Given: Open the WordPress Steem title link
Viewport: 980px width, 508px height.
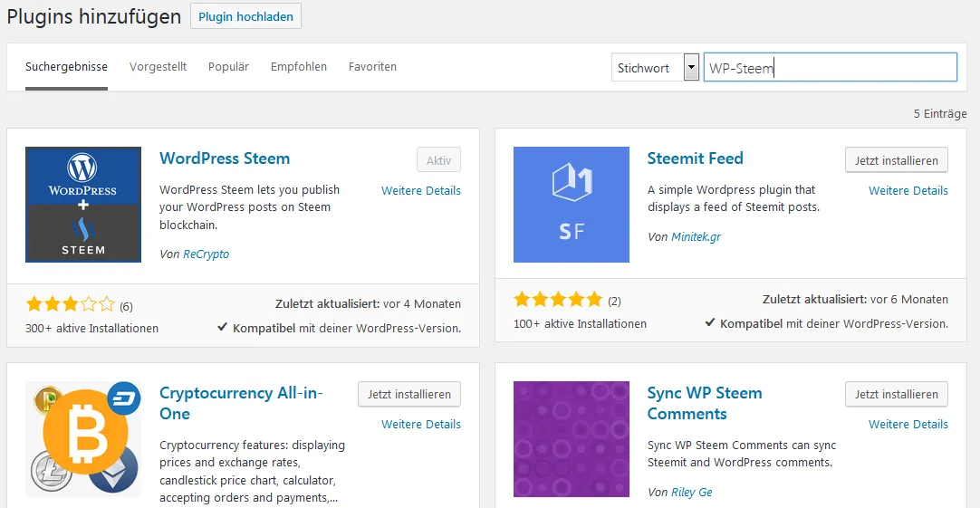Looking at the screenshot, I should (225, 158).
